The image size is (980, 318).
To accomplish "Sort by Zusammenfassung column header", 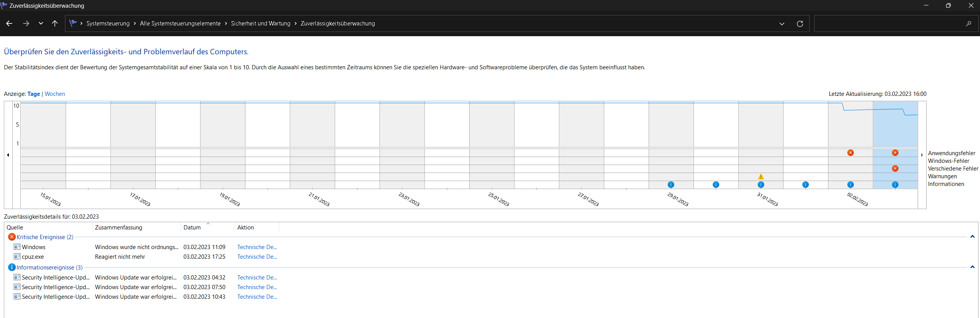I will 137,228.
